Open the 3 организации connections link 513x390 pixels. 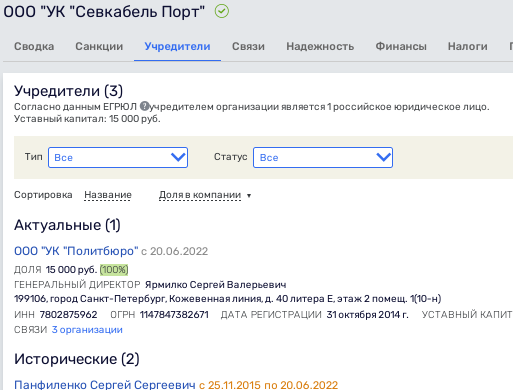[87, 330]
